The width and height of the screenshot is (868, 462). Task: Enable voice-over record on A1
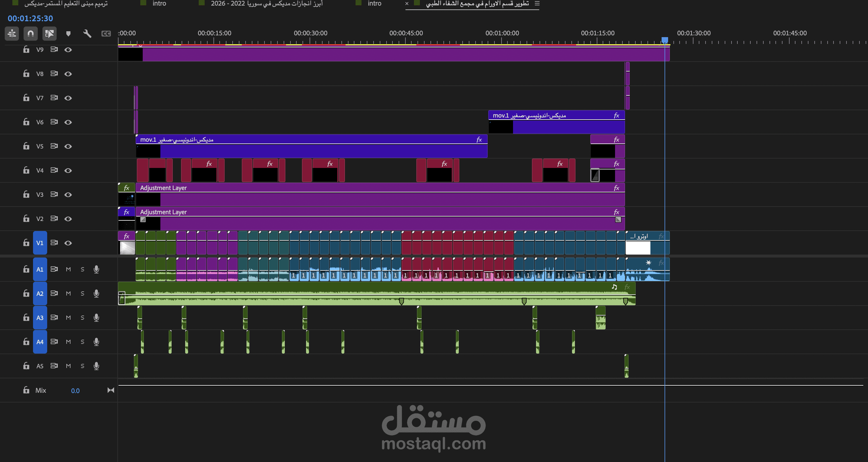[x=96, y=269]
